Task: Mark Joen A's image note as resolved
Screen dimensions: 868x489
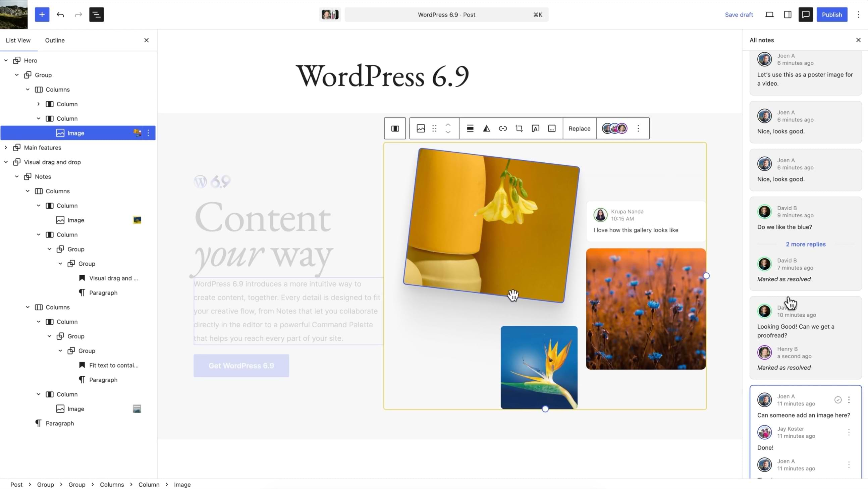Action: pyautogui.click(x=838, y=400)
